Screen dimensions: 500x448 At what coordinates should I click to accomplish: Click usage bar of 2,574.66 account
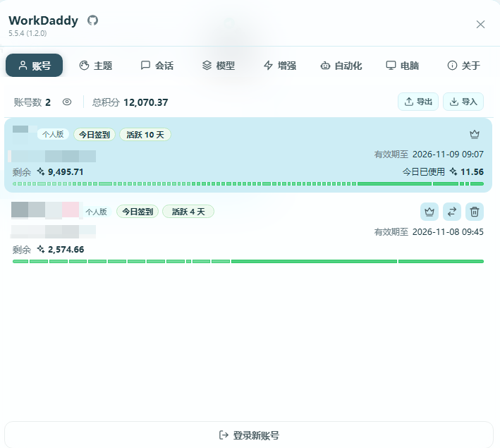tap(248, 261)
